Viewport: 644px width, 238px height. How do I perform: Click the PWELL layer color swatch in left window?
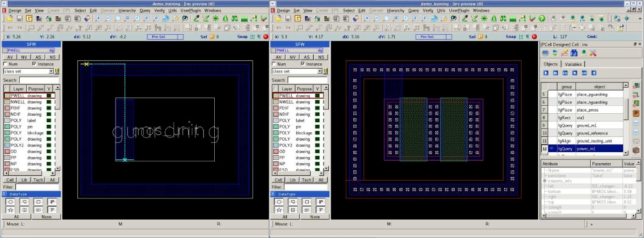tap(7, 95)
